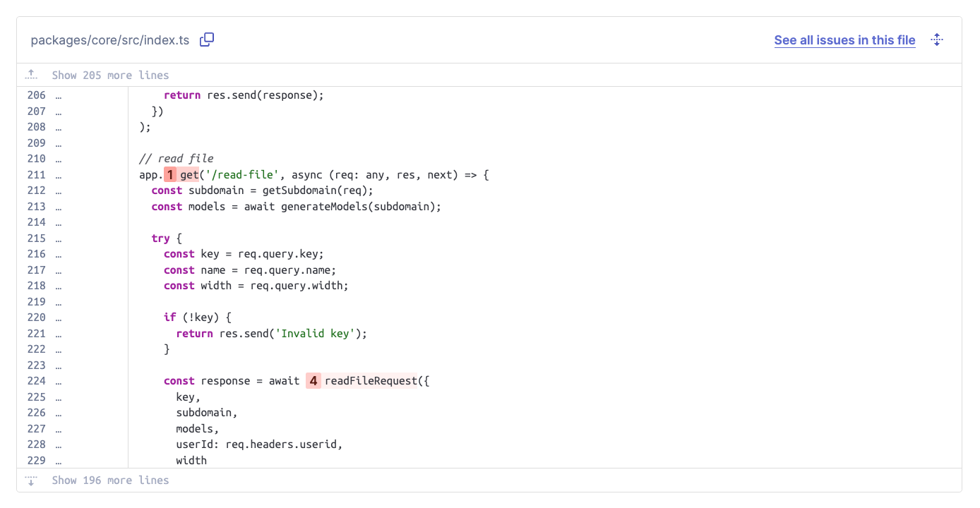
Task: Open issue marker 1 on line 211
Action: click(x=170, y=175)
